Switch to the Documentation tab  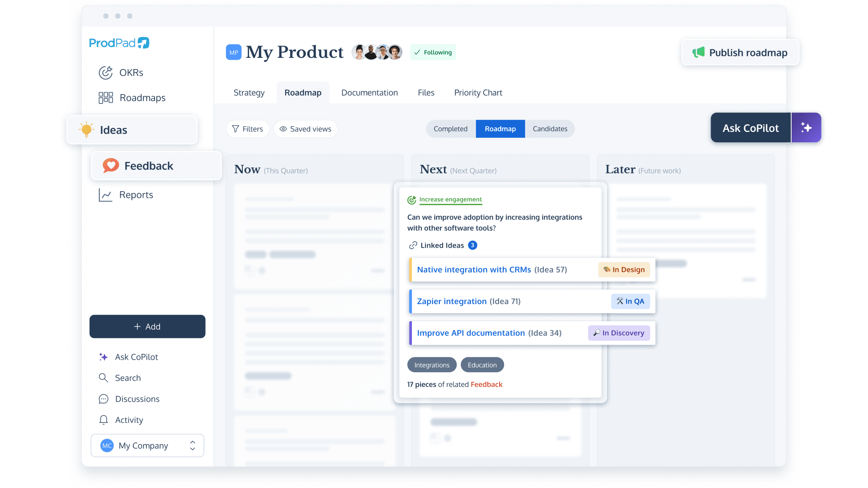pos(369,93)
